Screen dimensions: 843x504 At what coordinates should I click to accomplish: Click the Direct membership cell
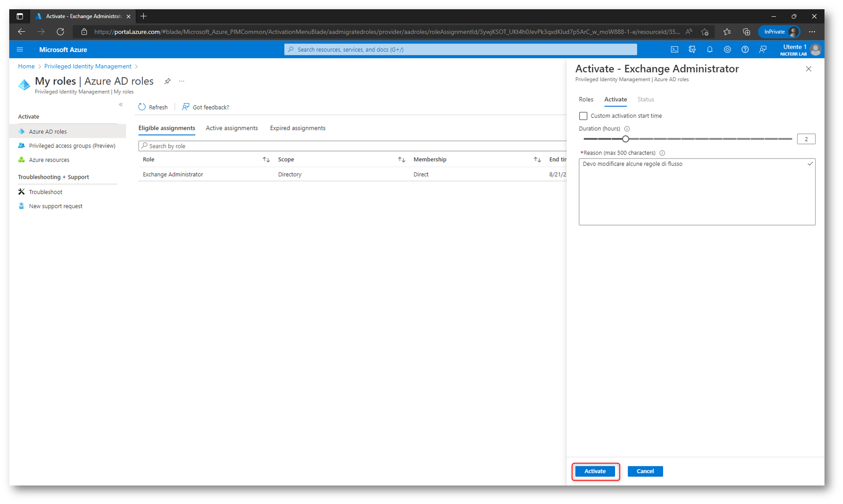click(421, 174)
